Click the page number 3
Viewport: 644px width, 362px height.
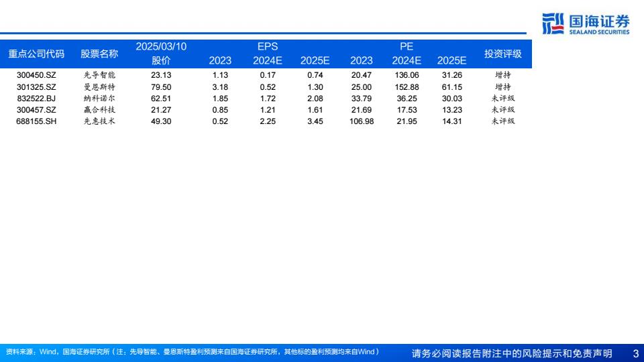(x=636, y=353)
